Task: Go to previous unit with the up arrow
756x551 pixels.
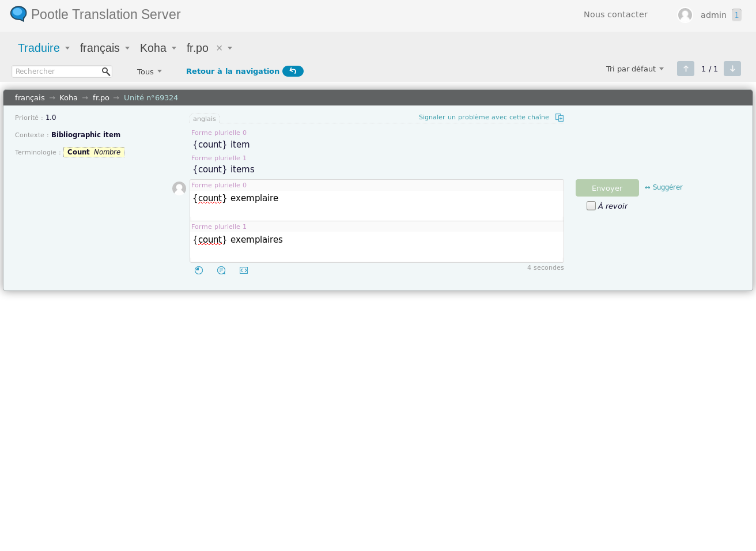Action: point(685,69)
